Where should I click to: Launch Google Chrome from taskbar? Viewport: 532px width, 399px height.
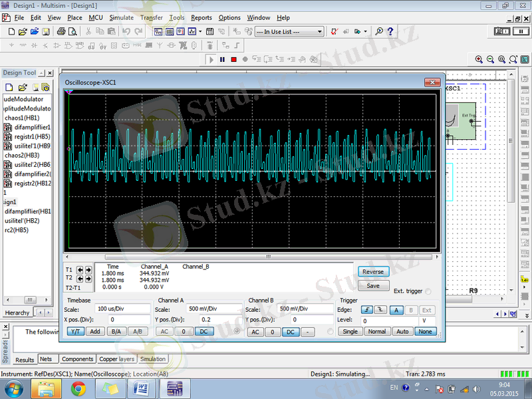pos(78,388)
